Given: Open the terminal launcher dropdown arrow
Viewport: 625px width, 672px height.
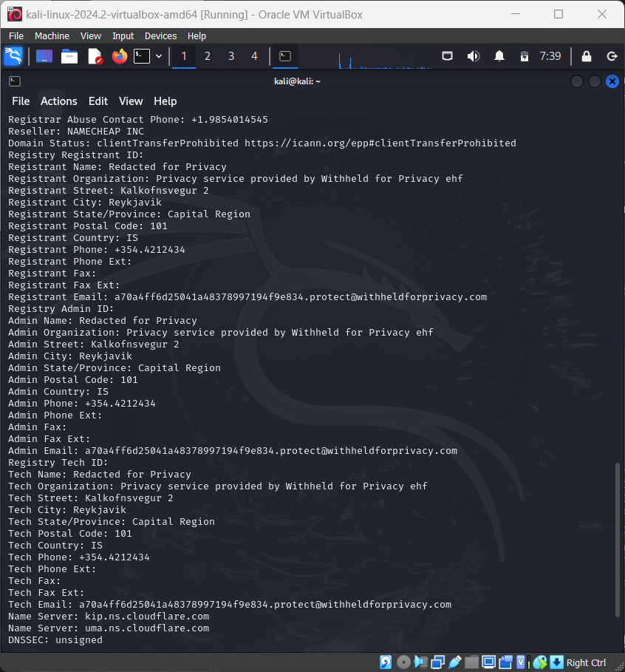Looking at the screenshot, I should (158, 55).
